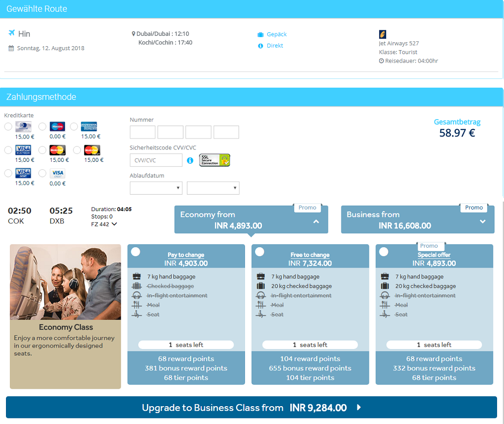
Task: Click Upgrade to Business Class button
Action: [252, 407]
